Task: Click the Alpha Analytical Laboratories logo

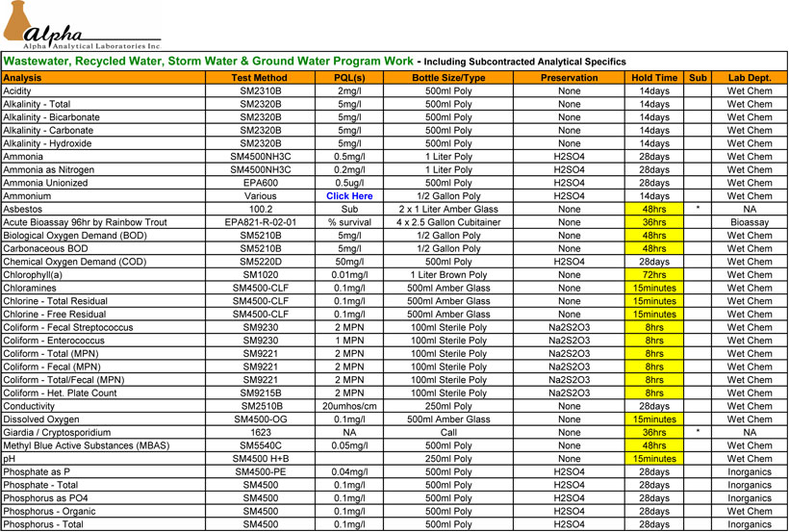Action: pos(82,26)
